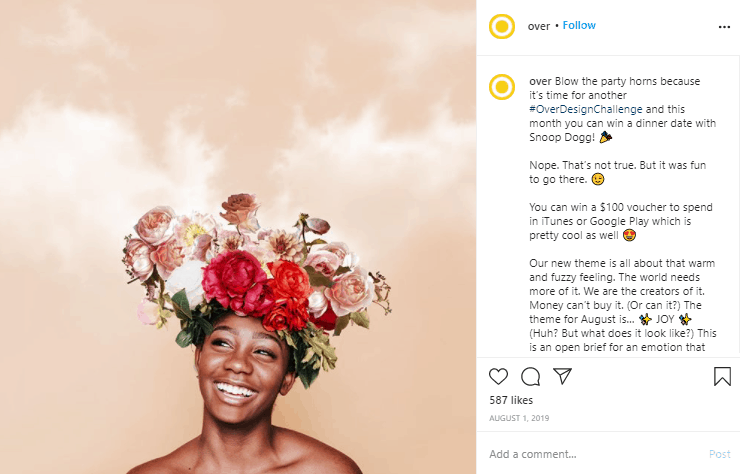Open comments with the speech bubble icon
This screenshot has height=474, width=740.
pyautogui.click(x=531, y=376)
